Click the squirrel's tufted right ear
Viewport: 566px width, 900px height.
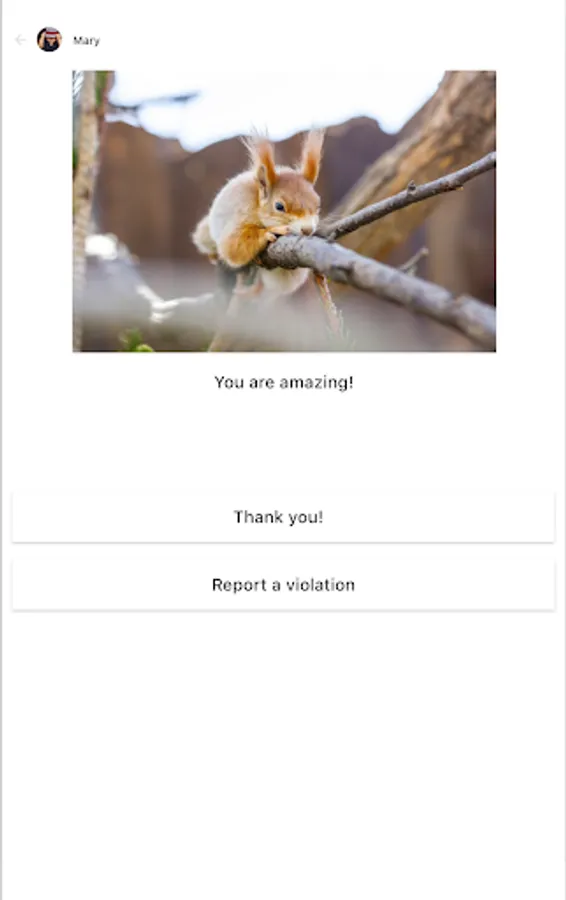[x=312, y=154]
